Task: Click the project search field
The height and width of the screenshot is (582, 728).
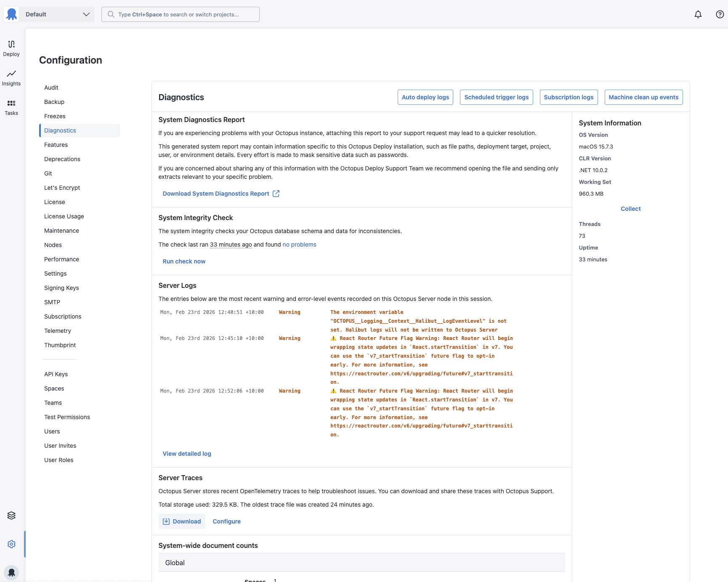Action: pyautogui.click(x=180, y=14)
